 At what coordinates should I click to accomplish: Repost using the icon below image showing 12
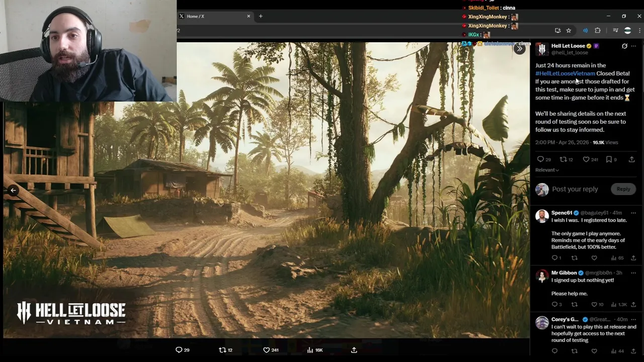click(x=225, y=350)
